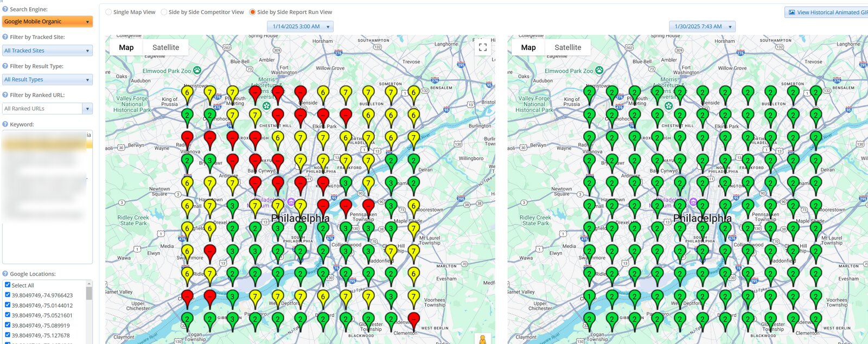Select Map tab on the right map
This screenshot has height=344, width=868.
click(x=528, y=48)
